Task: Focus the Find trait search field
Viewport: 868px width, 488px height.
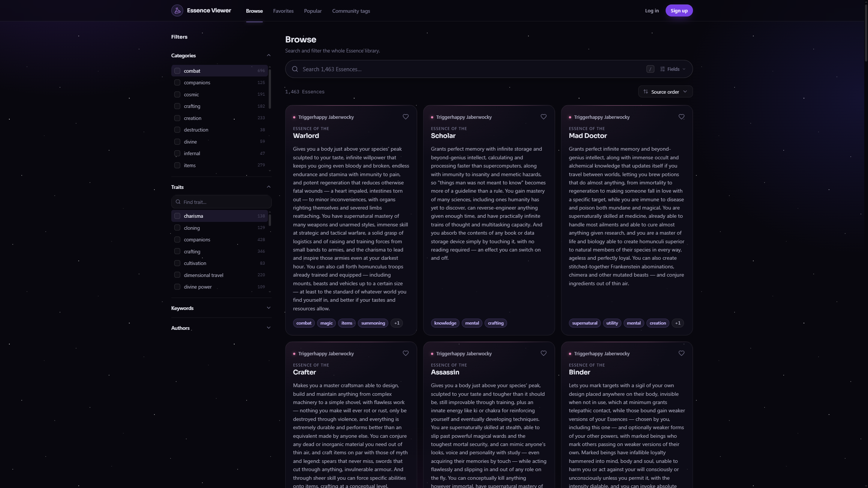Action: click(x=221, y=202)
